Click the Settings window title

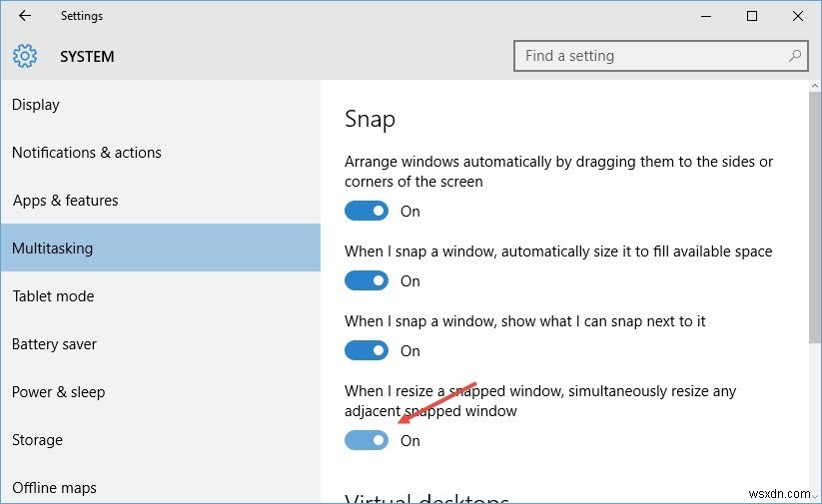pos(82,16)
